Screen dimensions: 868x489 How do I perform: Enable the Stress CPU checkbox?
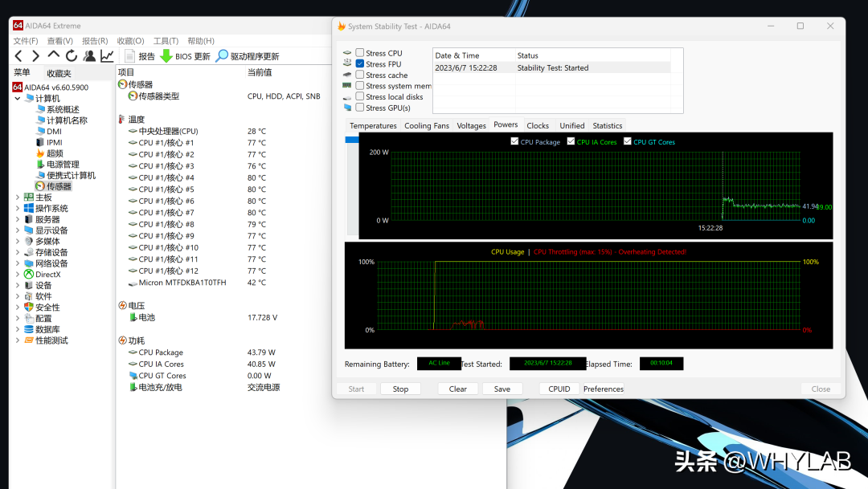[x=360, y=53]
